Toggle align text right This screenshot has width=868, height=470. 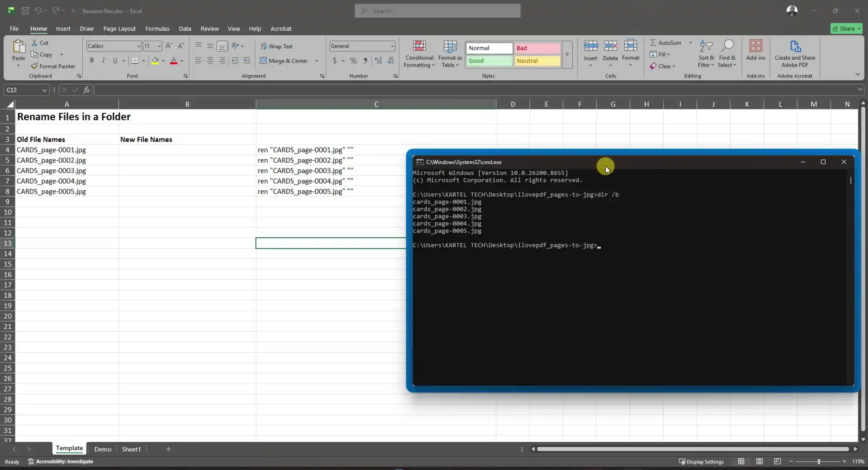coord(222,60)
